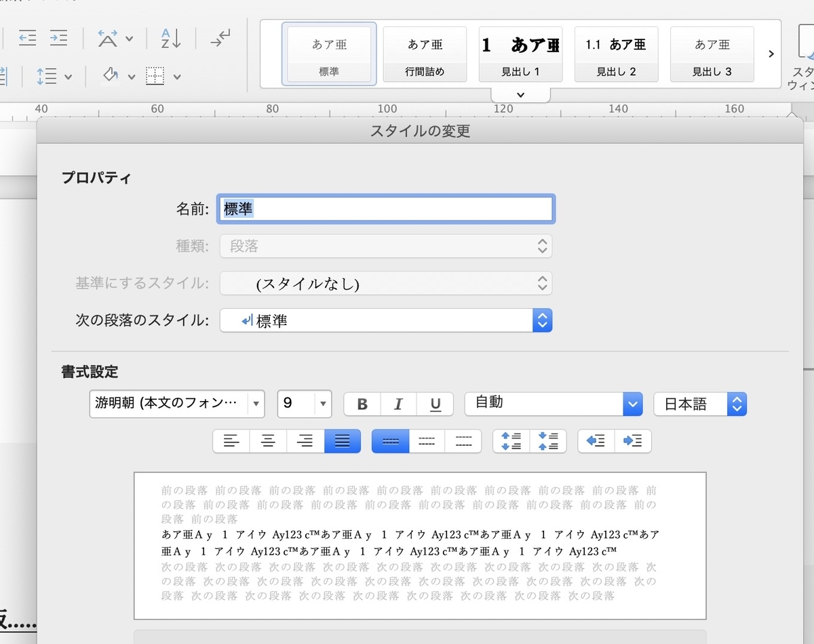Click decrease paragraph spacing icon
The image size is (814, 644).
point(547,441)
